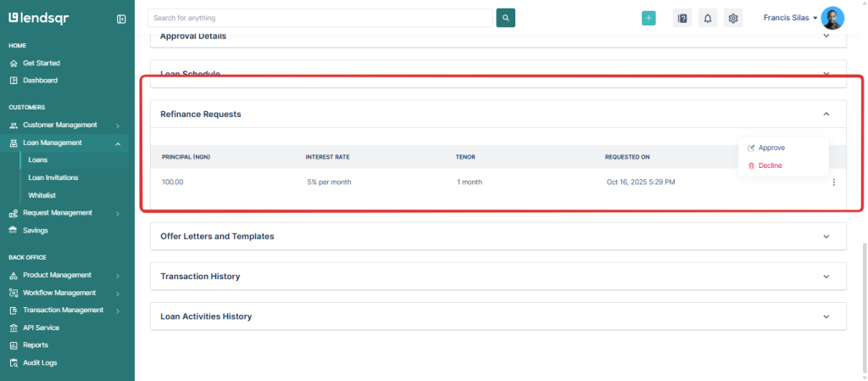Image resolution: width=868 pixels, height=381 pixels.
Task: Go to Audit Logs page
Action: coord(41,362)
